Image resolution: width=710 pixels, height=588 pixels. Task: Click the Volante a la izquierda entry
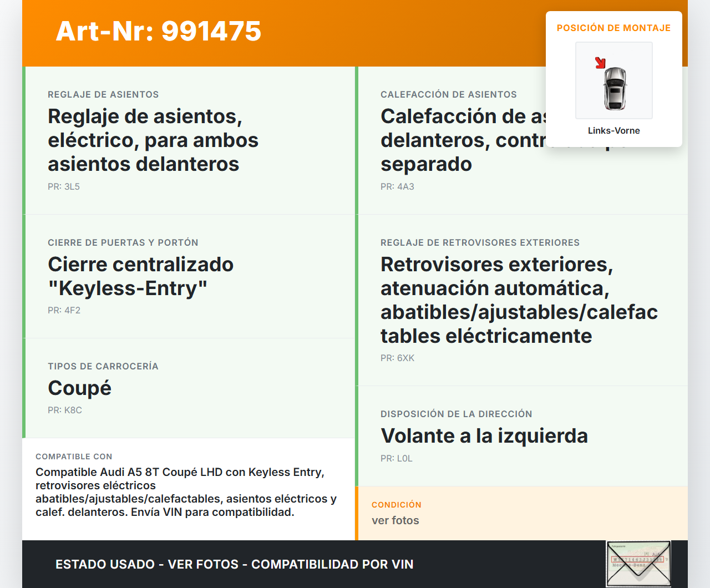tap(484, 435)
